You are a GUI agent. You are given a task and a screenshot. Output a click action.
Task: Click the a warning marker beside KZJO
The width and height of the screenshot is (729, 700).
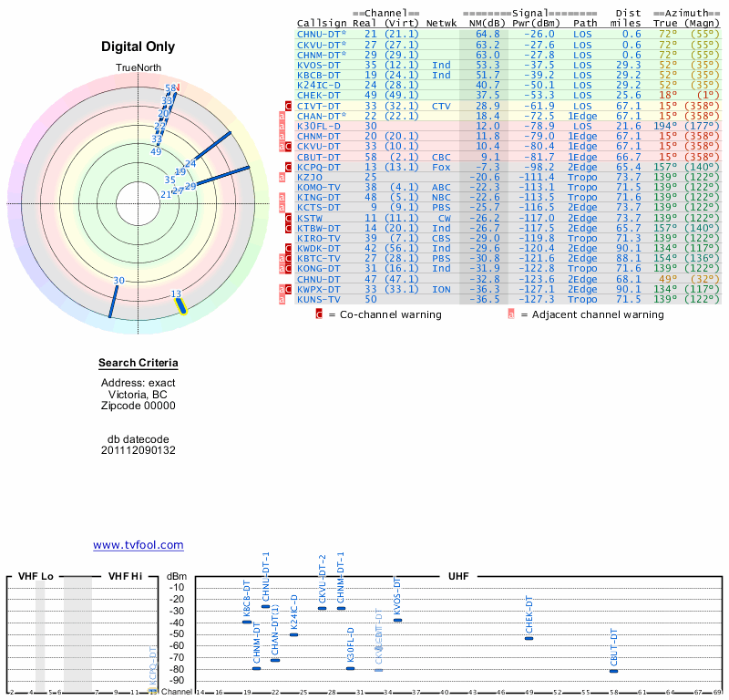tap(282, 177)
